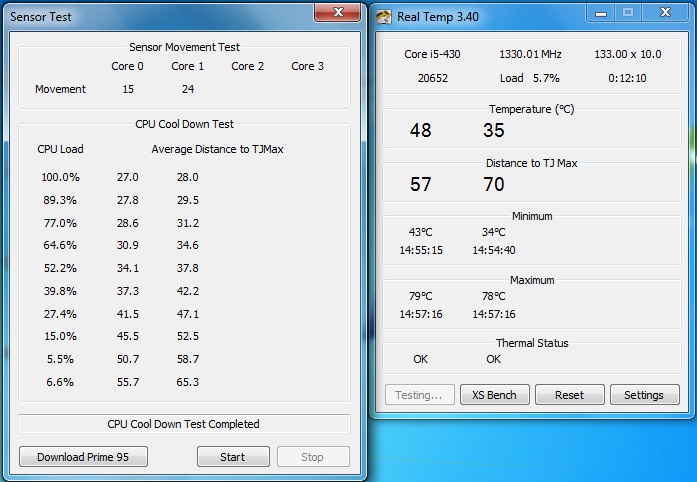
Task: Click Distance to TJ Max value 70
Action: pos(494,184)
